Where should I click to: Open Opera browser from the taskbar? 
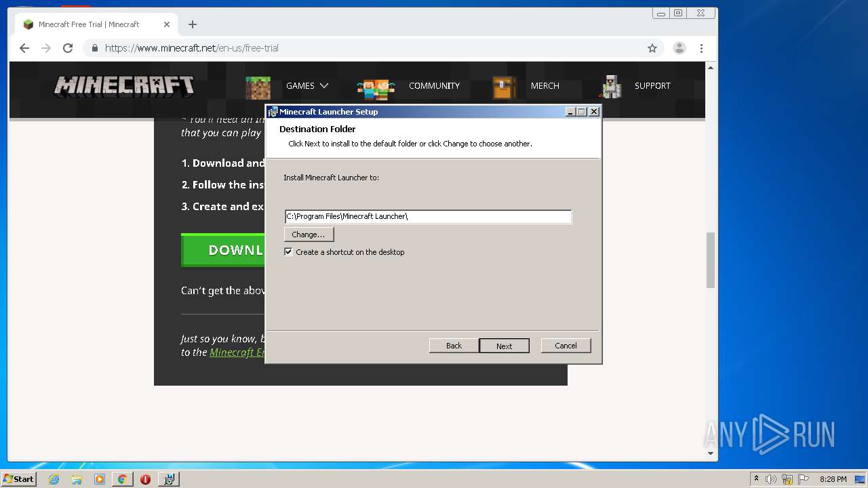point(145,479)
